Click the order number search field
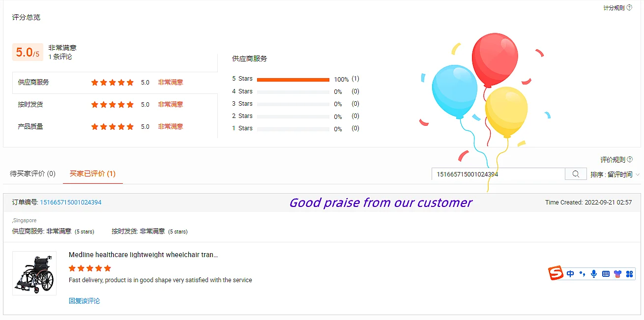 point(498,174)
